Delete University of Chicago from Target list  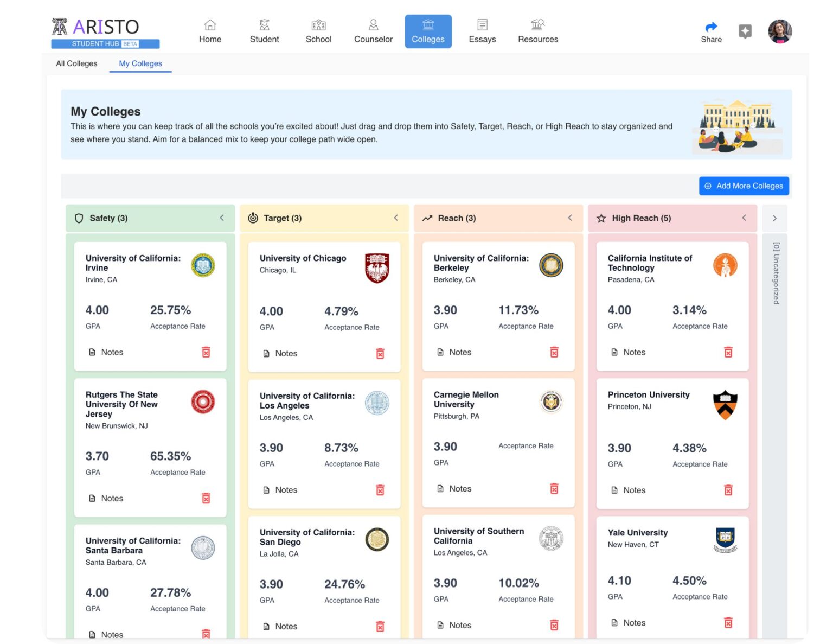[x=380, y=354]
